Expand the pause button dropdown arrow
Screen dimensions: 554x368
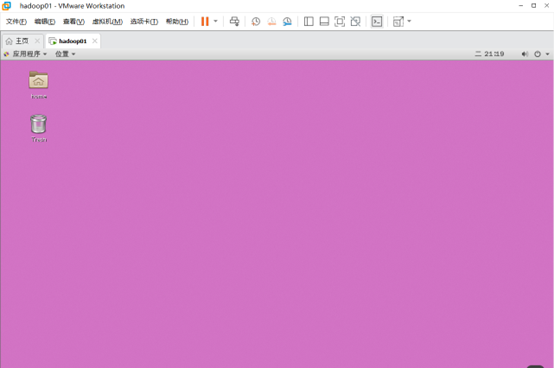216,21
